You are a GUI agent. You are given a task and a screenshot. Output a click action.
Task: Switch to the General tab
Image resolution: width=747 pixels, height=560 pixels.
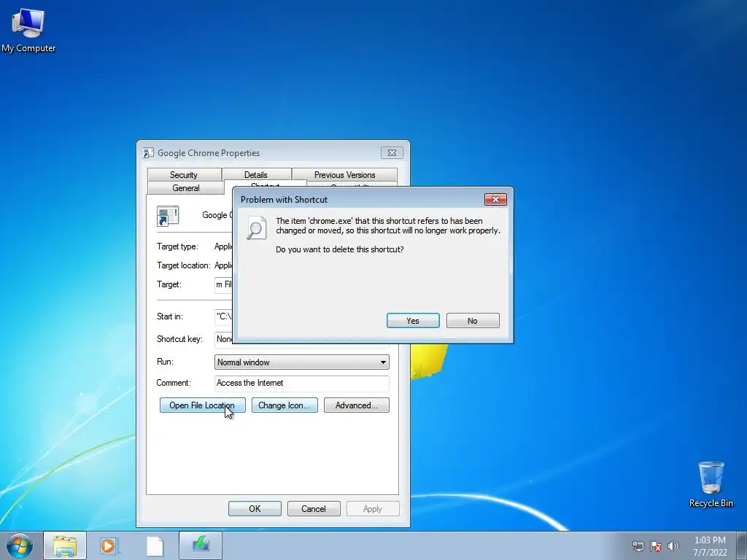pyautogui.click(x=186, y=188)
